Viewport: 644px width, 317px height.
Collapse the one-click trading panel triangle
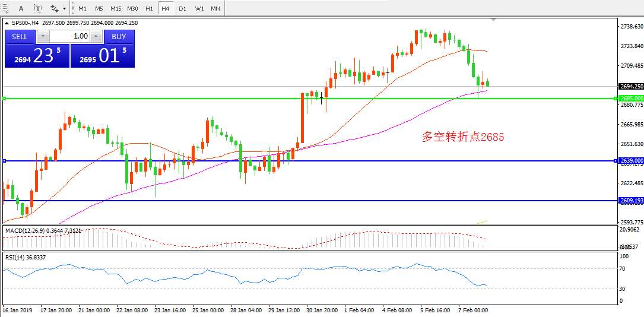tap(7, 23)
